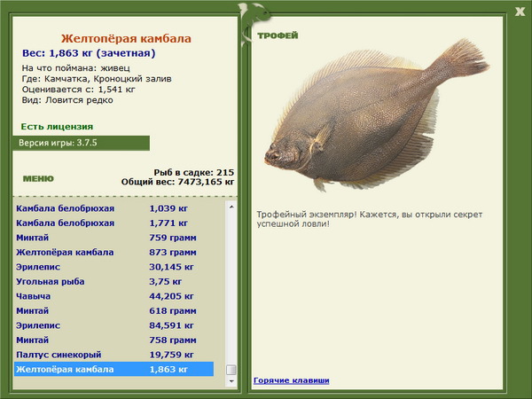This screenshot has width=532, height=399.
Task: Click the yellowfin flounder trophy image
Action: (x=377, y=114)
